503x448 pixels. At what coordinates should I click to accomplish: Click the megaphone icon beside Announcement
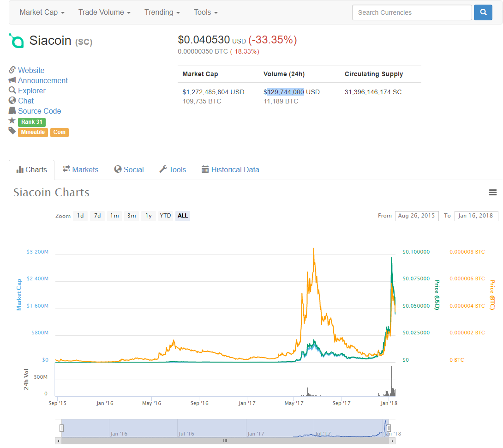[12, 80]
